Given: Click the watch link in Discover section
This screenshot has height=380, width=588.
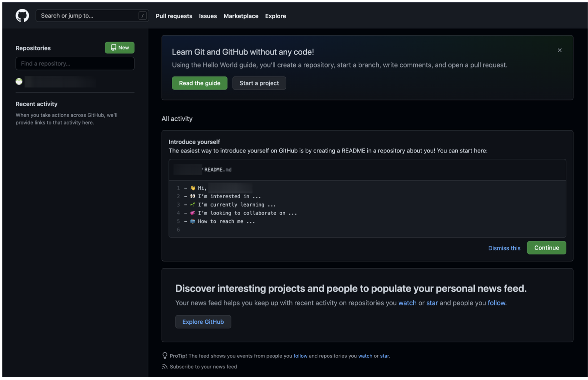Looking at the screenshot, I should coord(407,303).
